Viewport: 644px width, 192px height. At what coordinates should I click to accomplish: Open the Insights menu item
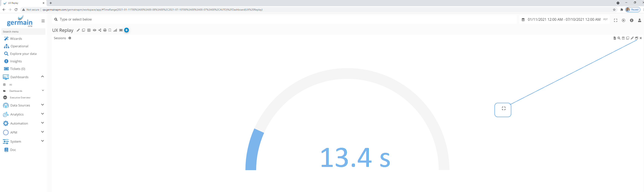click(x=16, y=61)
